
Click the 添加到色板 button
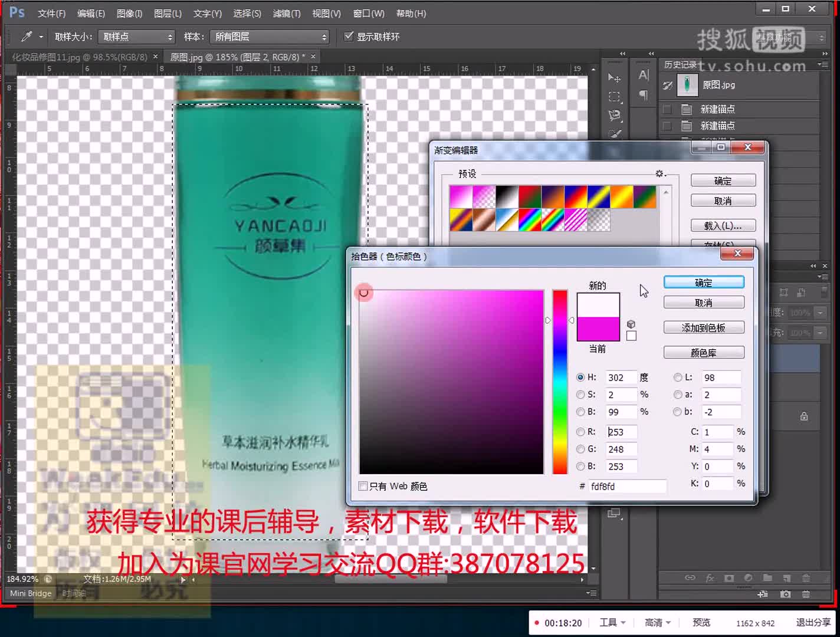coord(704,327)
